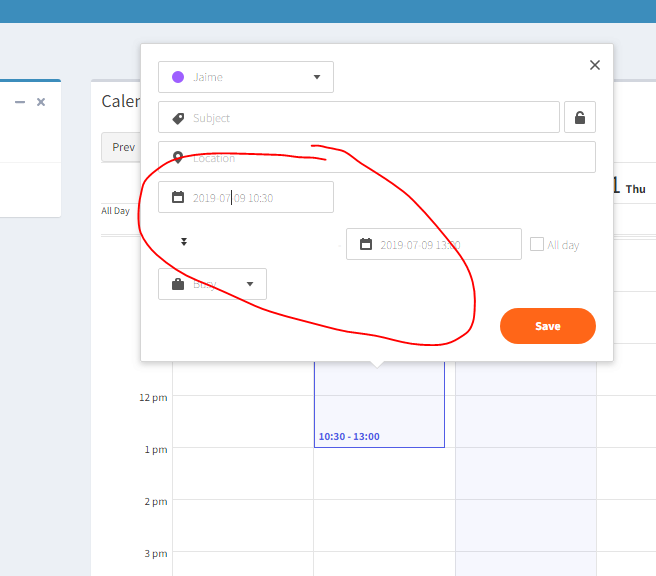The image size is (656, 576).
Task: Click into the Subject input field
Action: tap(359, 117)
